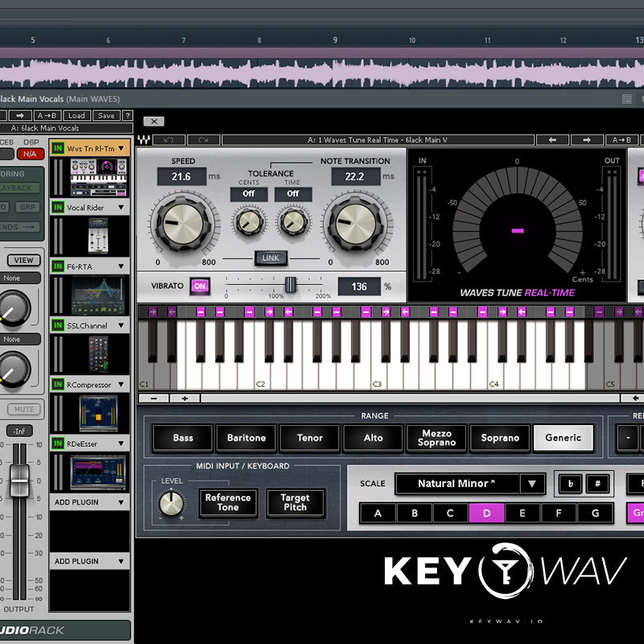Image resolution: width=644 pixels, height=644 pixels.
Task: Select the Mezzo Soprano range
Action: pos(436,438)
